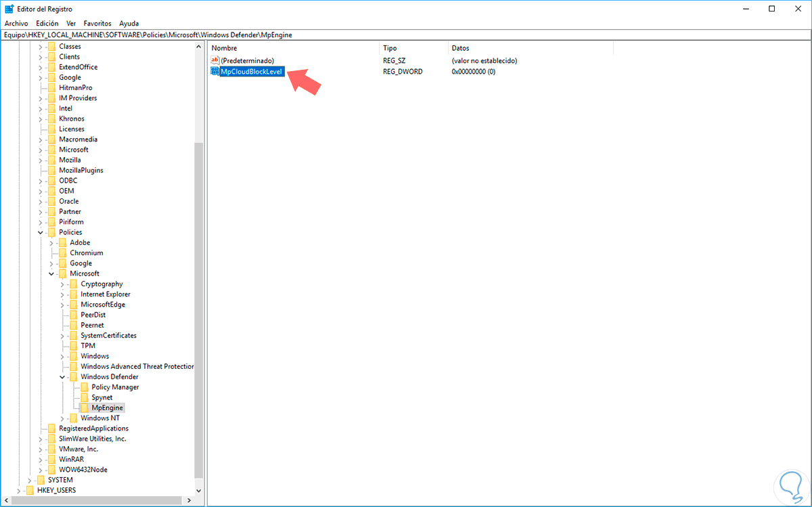812x507 pixels.
Task: Collapse the Windows Defender key
Action: 62,377
